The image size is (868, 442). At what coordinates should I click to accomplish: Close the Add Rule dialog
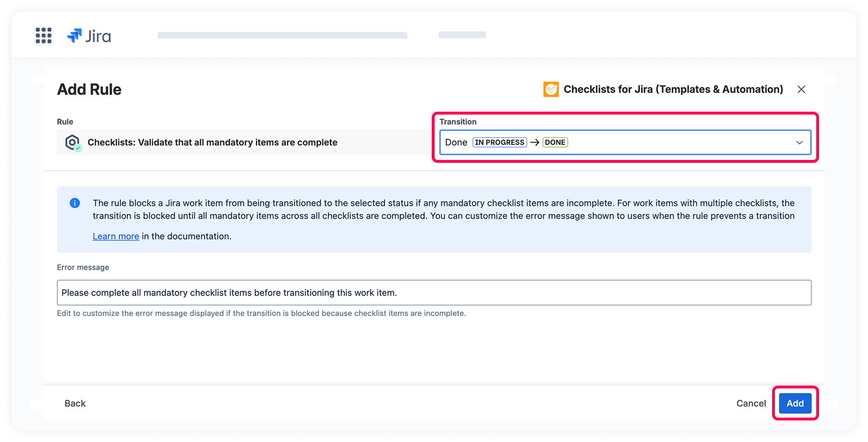point(801,90)
